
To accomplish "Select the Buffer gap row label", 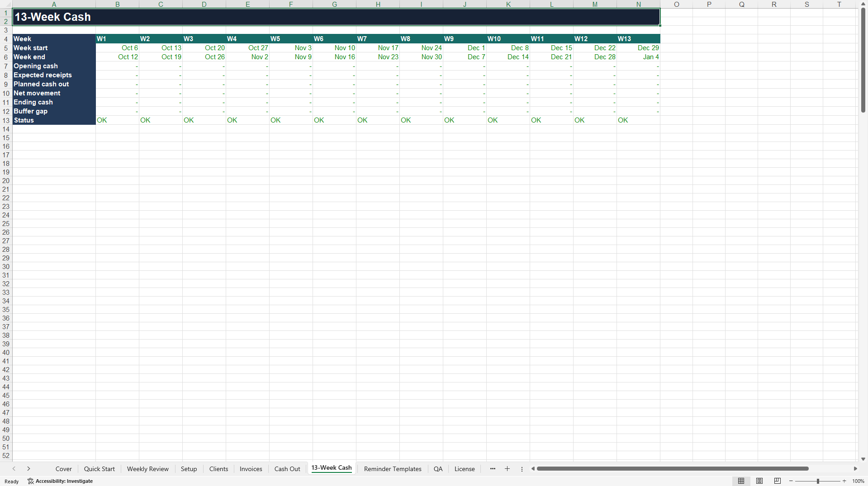I will 54,111.
